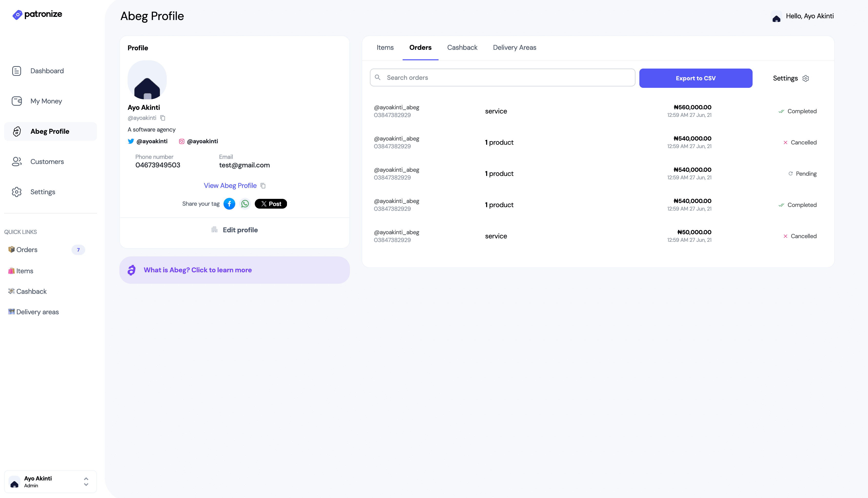This screenshot has width=868, height=498.
Task: Switch to the Items tab
Action: [385, 48]
